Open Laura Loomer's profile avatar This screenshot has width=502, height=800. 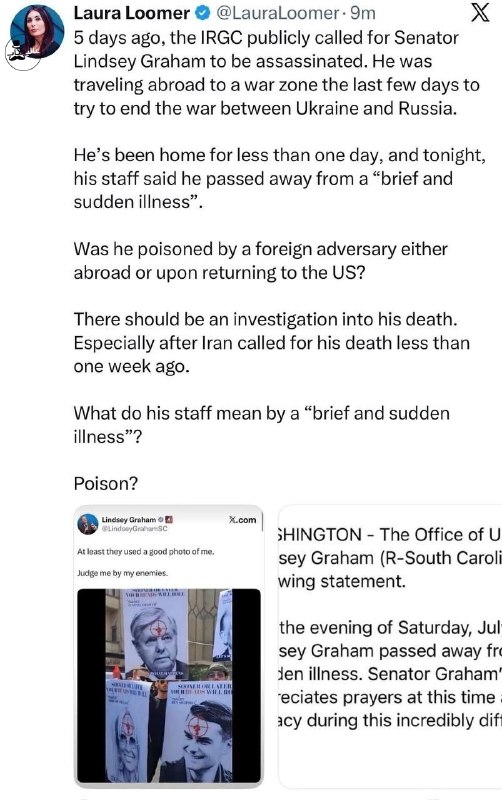point(37,32)
